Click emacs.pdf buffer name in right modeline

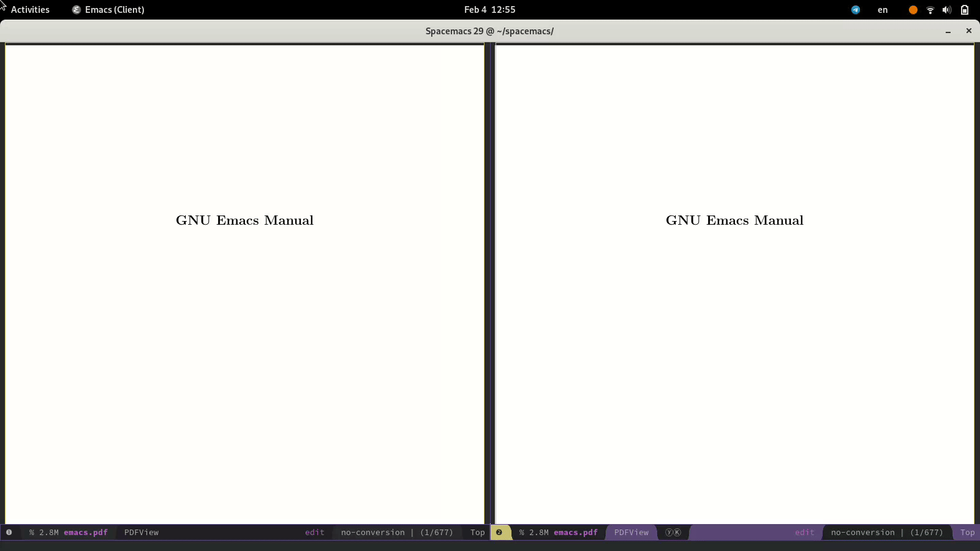click(576, 533)
